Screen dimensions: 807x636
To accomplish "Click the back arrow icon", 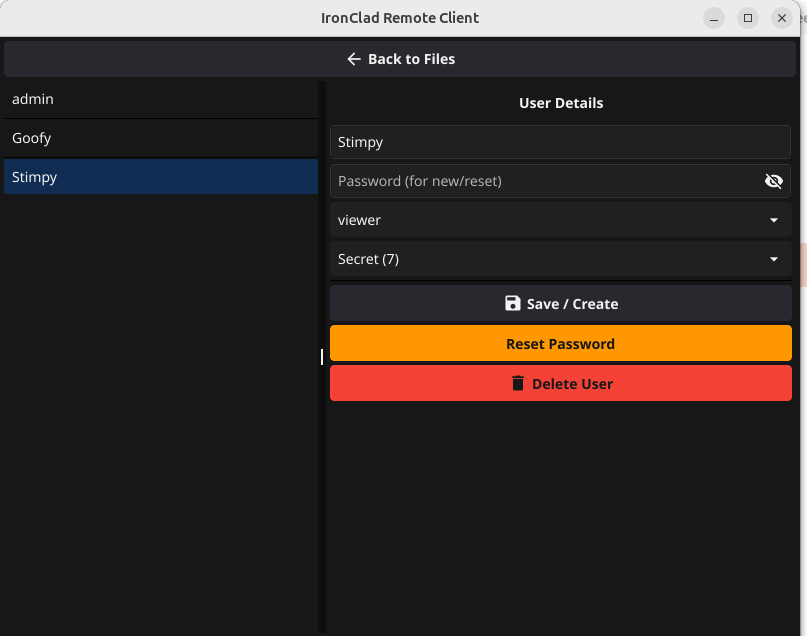I will [353, 59].
